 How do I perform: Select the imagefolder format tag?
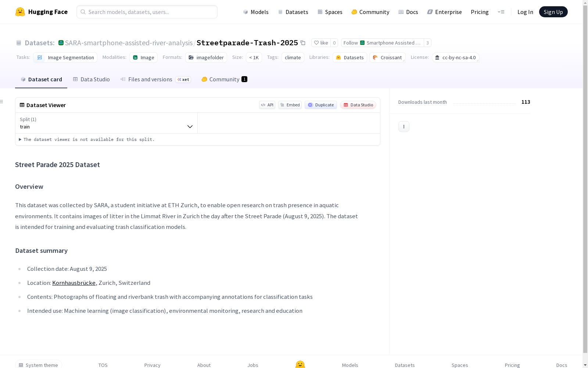coord(206,57)
